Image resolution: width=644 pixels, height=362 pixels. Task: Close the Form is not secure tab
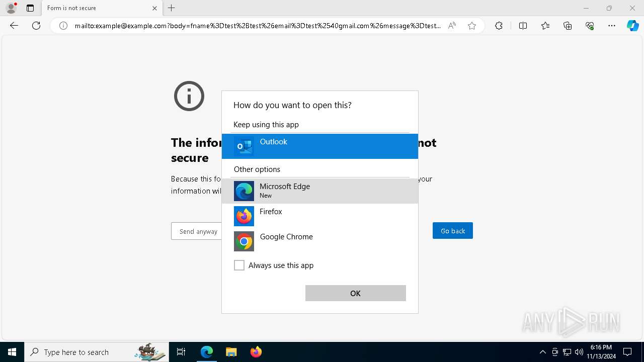click(x=154, y=8)
